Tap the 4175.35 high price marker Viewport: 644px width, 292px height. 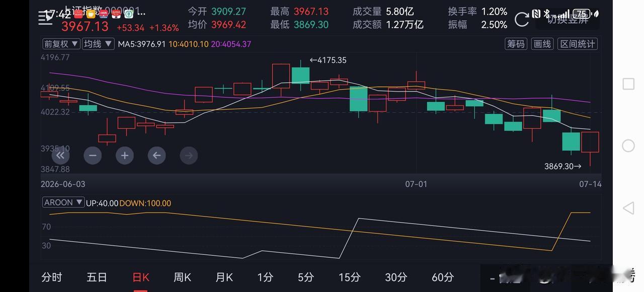328,60
